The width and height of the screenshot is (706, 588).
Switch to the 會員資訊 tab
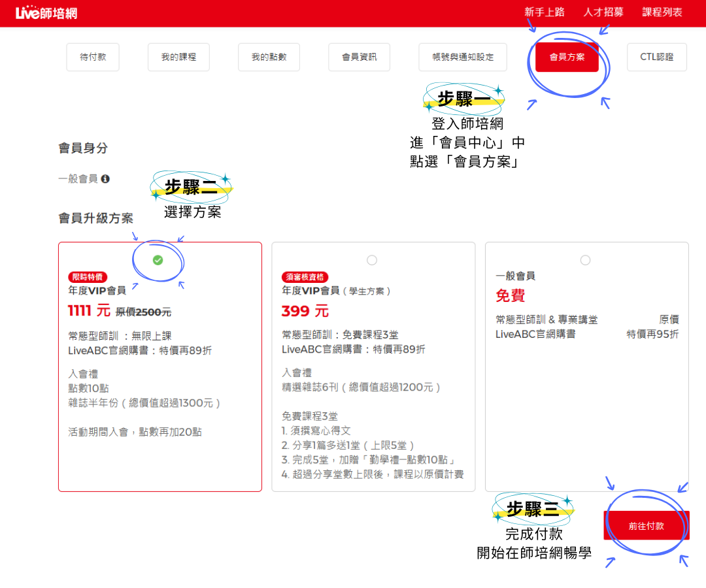pyautogui.click(x=359, y=57)
